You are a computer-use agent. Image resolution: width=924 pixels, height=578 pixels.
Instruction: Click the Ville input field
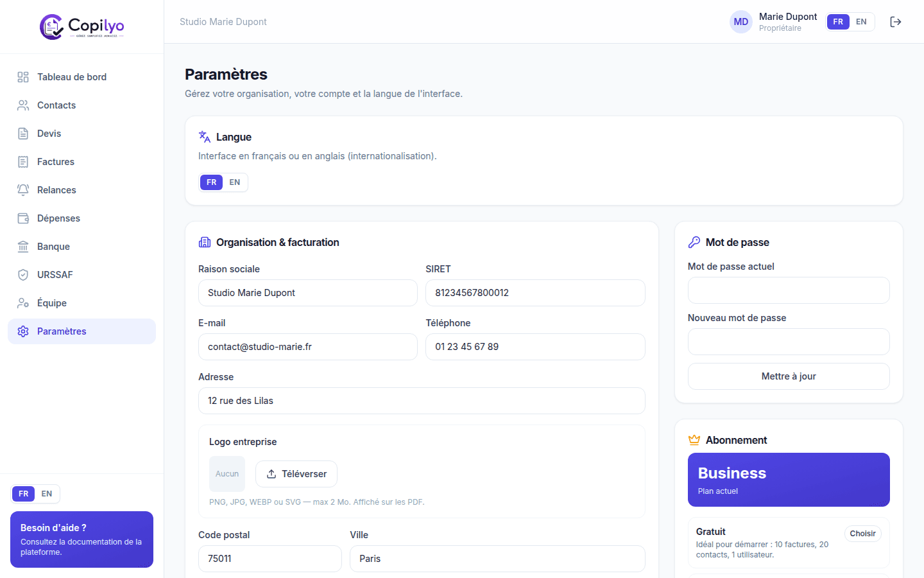[x=497, y=559]
